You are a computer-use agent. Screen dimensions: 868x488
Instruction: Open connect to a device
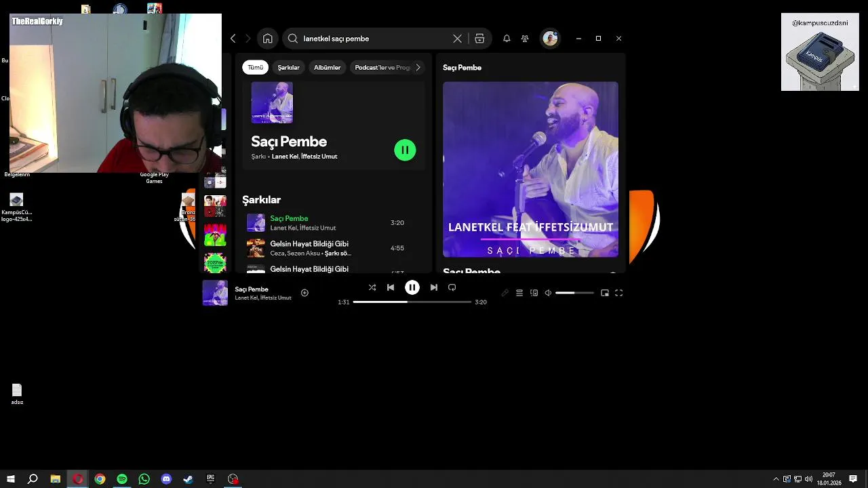click(x=534, y=293)
